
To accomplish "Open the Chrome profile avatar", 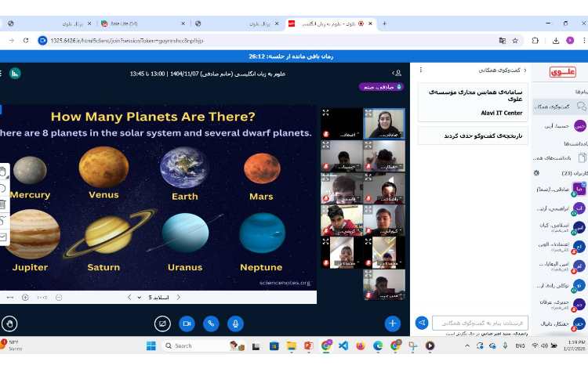I will click(570, 41).
